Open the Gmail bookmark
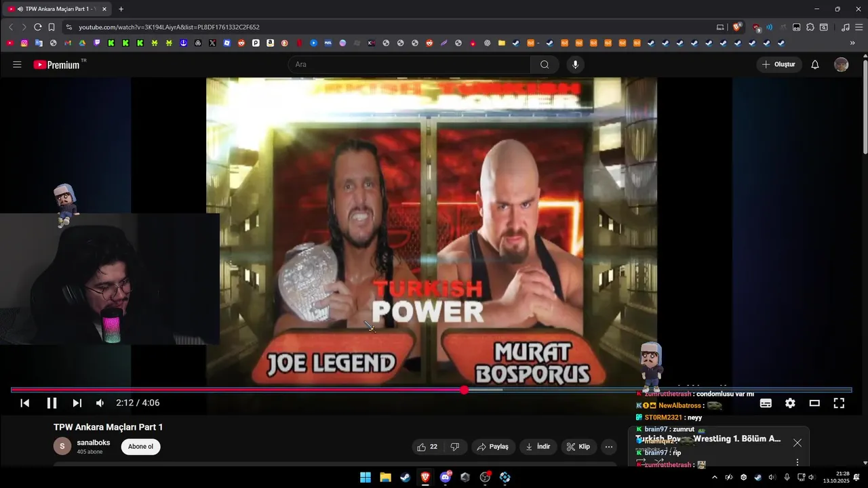 [68, 43]
